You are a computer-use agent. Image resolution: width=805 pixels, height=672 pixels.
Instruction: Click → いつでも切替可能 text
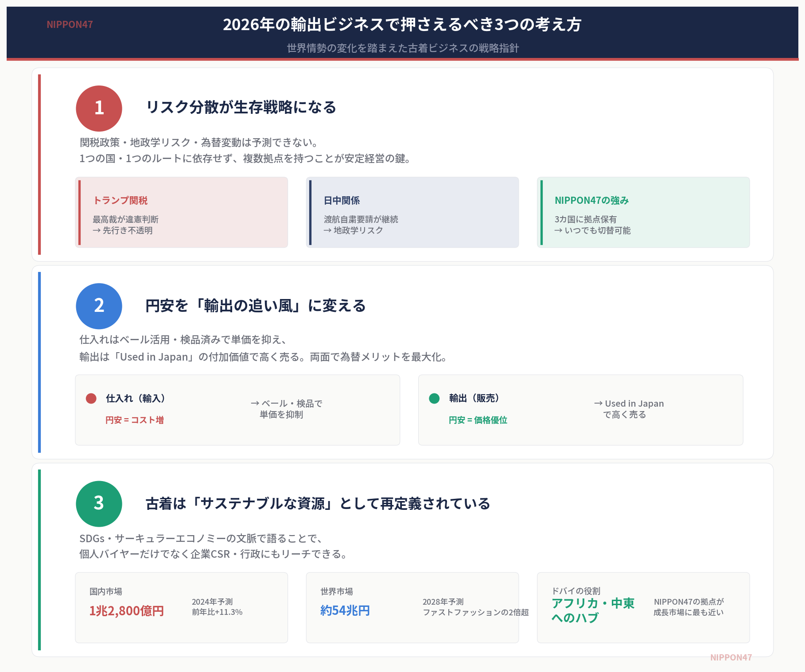(592, 230)
